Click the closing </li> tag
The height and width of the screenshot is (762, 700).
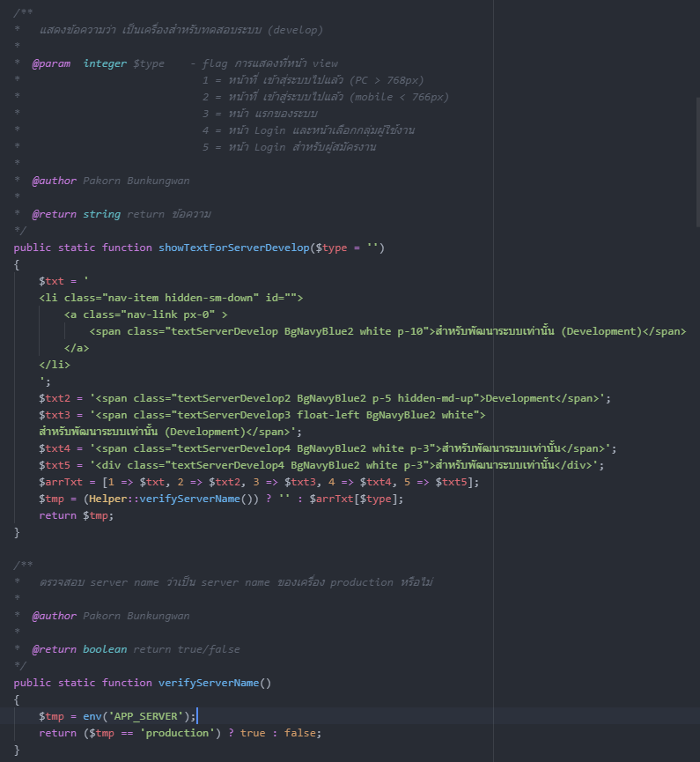(x=54, y=365)
